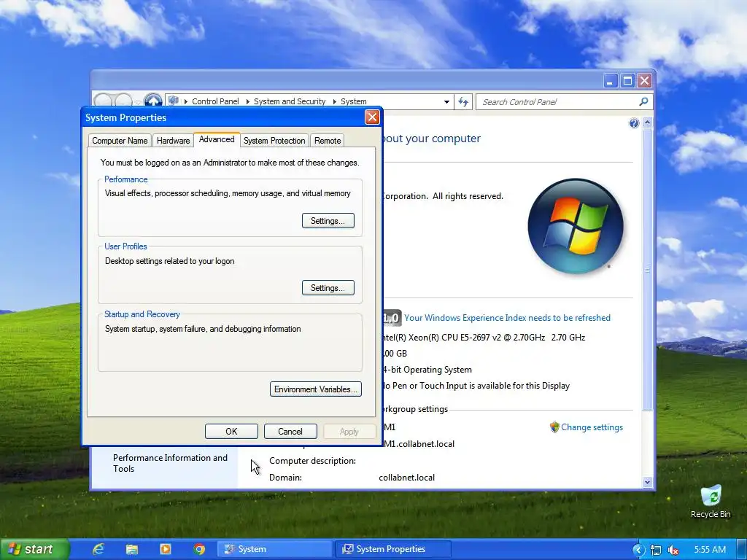Image resolution: width=747 pixels, height=560 pixels.
Task: Click the taskbar clock showing 5:55 AM
Action: [710, 550]
